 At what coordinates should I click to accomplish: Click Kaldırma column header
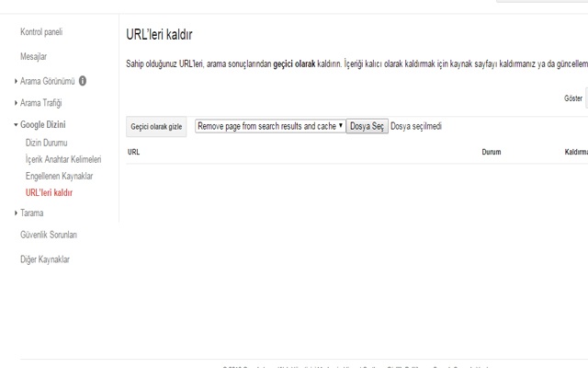[x=576, y=152]
